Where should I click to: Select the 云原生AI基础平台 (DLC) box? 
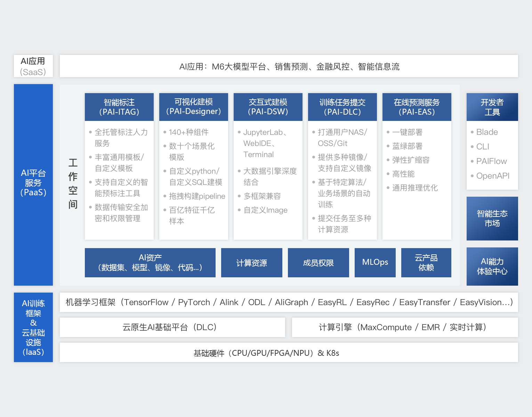[172, 327]
